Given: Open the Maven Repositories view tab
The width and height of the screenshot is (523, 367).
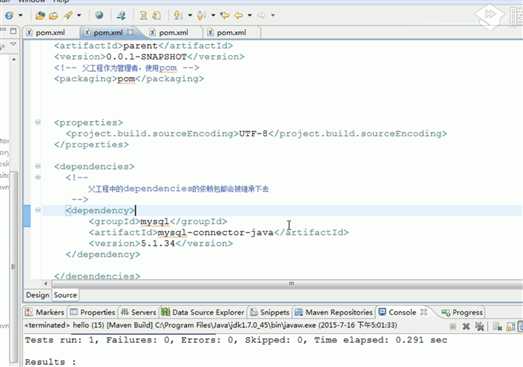Looking at the screenshot, I should (x=334, y=312).
